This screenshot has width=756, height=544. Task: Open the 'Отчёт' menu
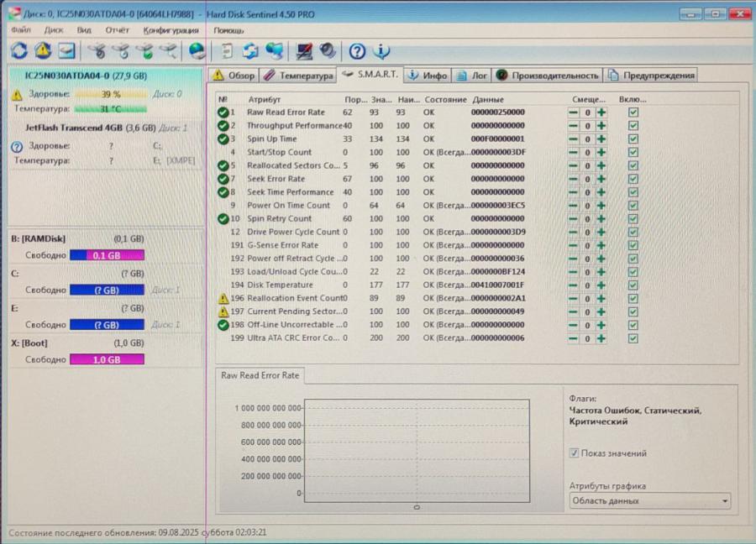(x=117, y=30)
